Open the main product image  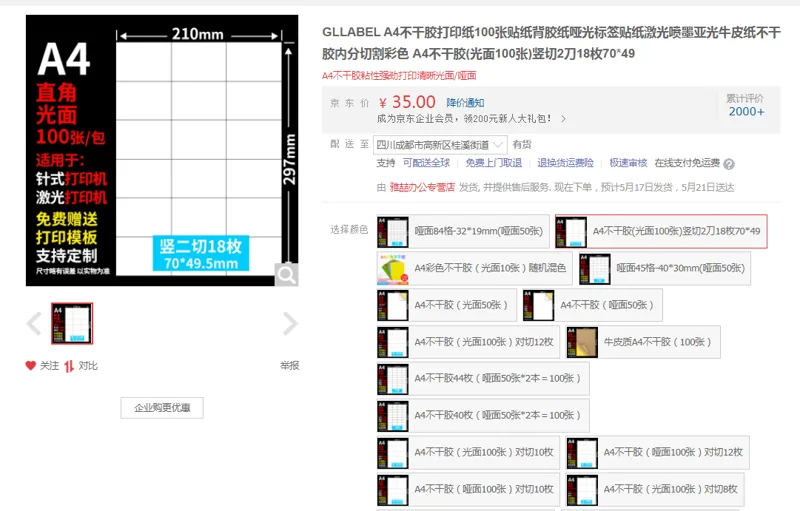click(x=162, y=150)
